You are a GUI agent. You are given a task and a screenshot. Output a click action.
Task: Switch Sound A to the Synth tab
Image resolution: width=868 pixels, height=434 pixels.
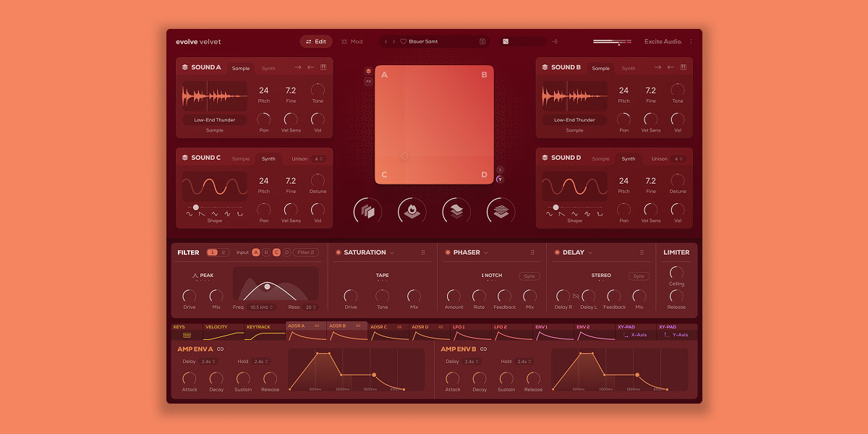269,67
